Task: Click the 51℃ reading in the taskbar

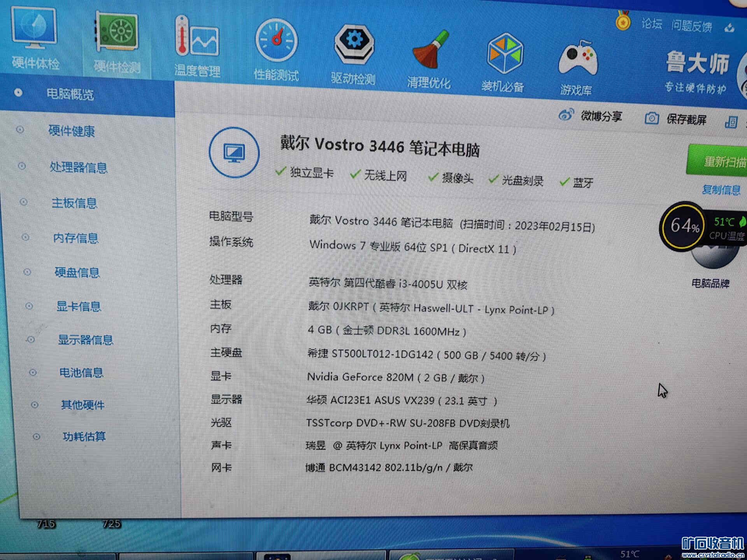Action: tap(630, 554)
